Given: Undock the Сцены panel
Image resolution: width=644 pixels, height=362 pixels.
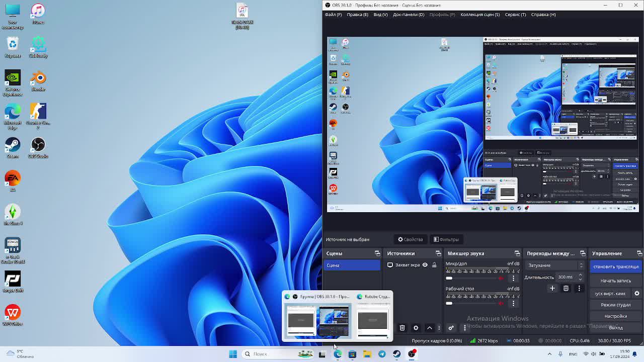Looking at the screenshot, I should click(x=377, y=253).
